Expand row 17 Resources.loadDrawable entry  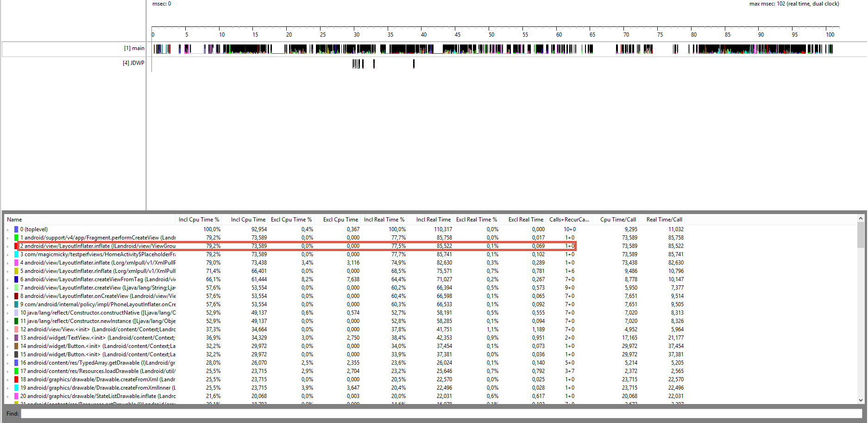click(7, 372)
